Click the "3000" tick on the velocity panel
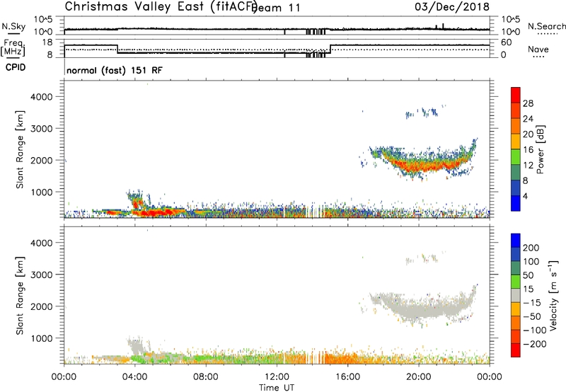The width and height of the screenshot is (566, 392). coord(42,275)
